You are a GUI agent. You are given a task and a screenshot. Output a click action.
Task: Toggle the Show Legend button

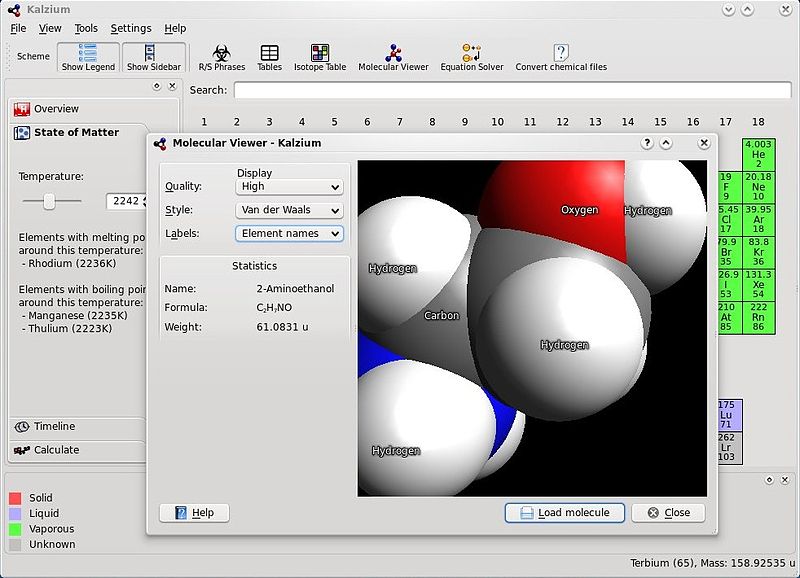[88, 57]
